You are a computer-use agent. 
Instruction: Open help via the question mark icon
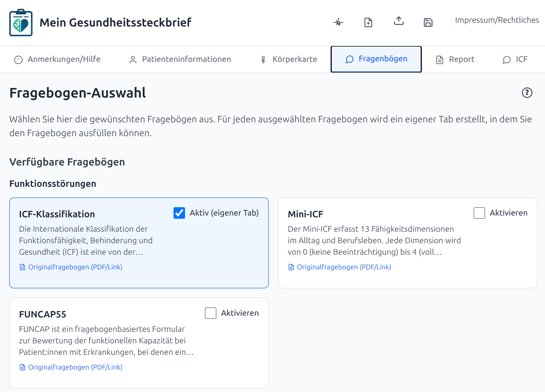527,93
